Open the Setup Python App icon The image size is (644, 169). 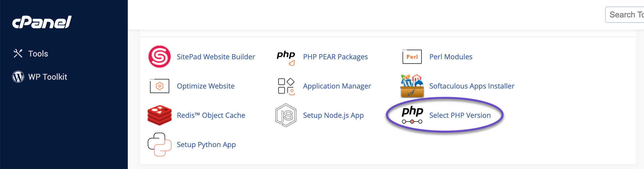click(x=159, y=145)
